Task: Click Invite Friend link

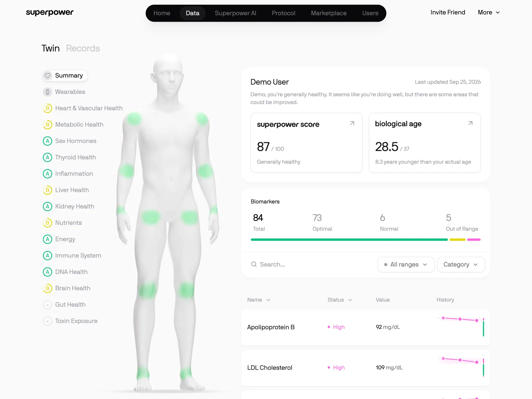Action: point(448,12)
